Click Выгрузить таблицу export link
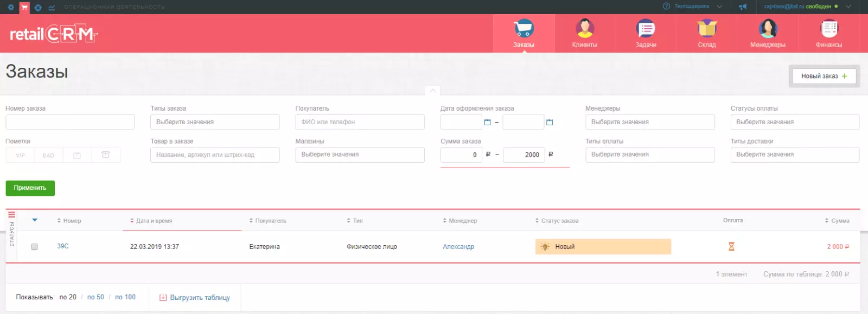 200,298
